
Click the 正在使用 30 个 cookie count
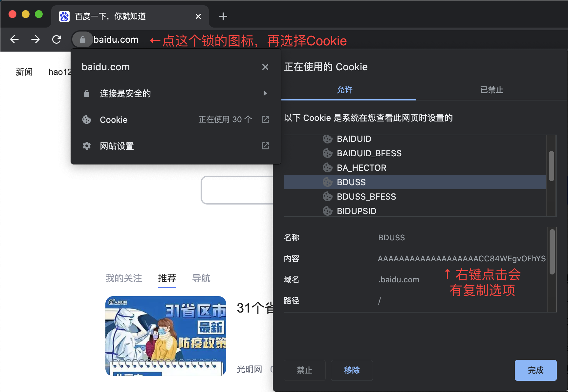[225, 120]
